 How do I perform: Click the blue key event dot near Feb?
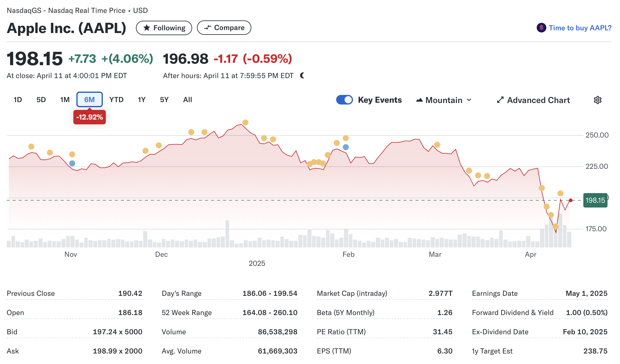pyautogui.click(x=346, y=147)
